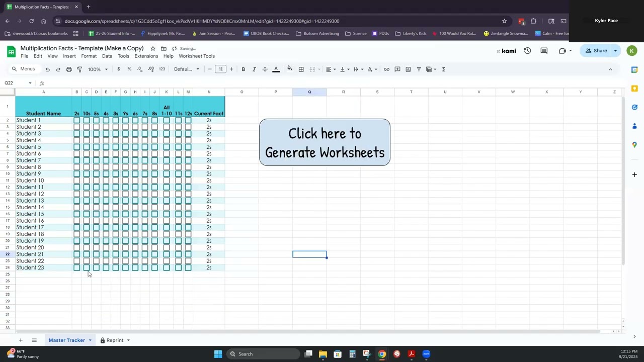Open the Name Box dropdown arrow
The image size is (644, 362).
tap(30, 83)
